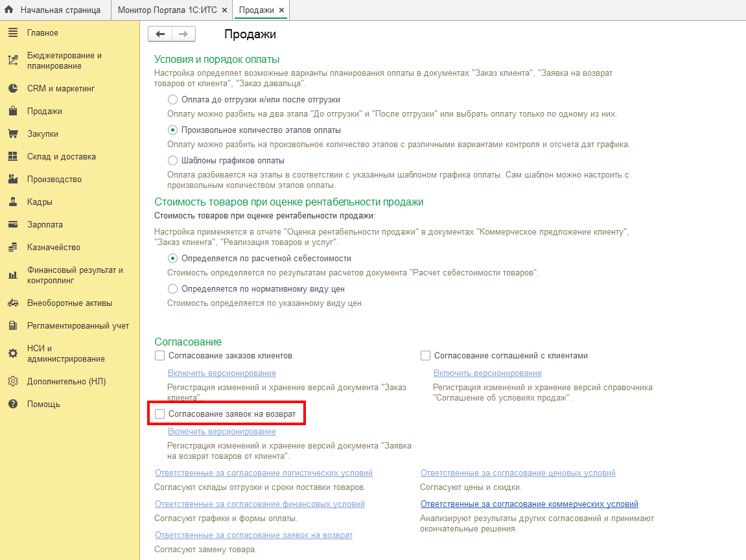This screenshot has width=746, height=560.
Task: Click the Зарплата card icon
Action: pos(13,224)
